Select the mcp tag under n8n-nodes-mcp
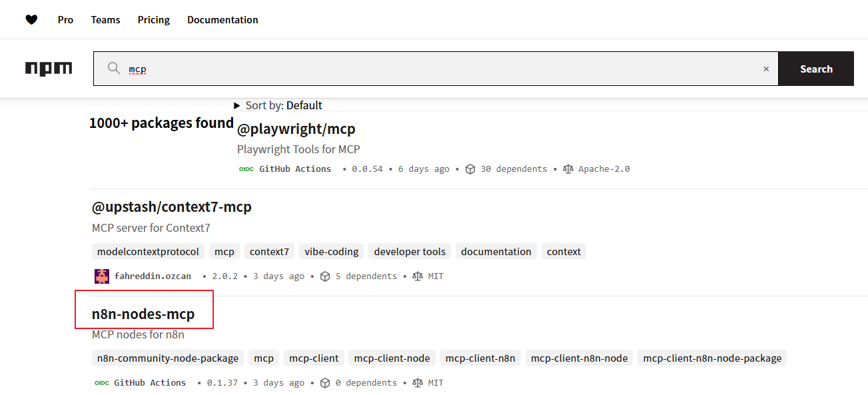The width and height of the screenshot is (868, 395). 264,358
